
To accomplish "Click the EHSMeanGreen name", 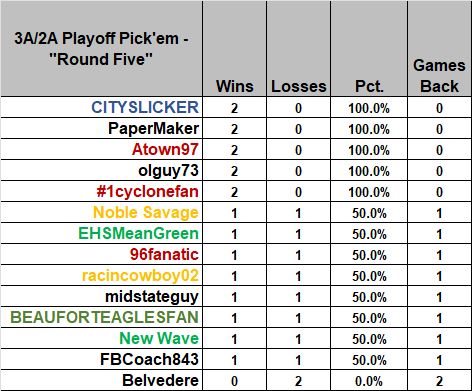I will click(x=139, y=233).
